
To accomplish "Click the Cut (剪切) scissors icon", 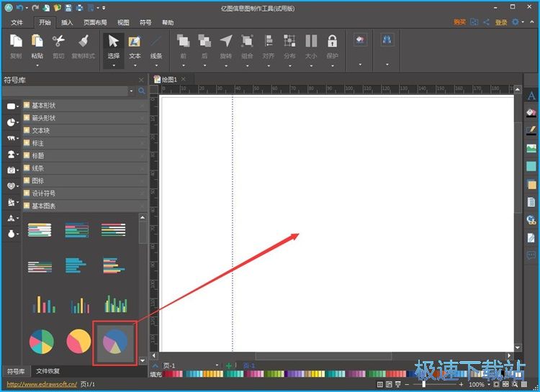I will pos(58,41).
